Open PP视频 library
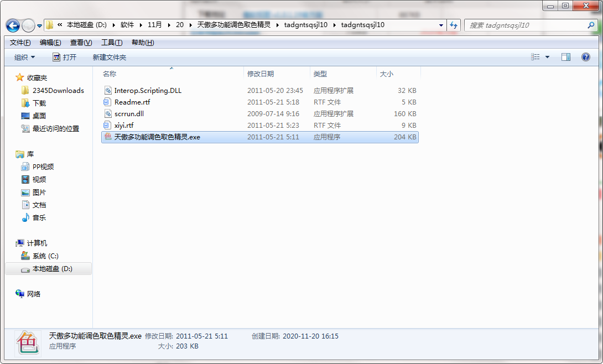Image resolution: width=603 pixels, height=364 pixels. coord(43,167)
